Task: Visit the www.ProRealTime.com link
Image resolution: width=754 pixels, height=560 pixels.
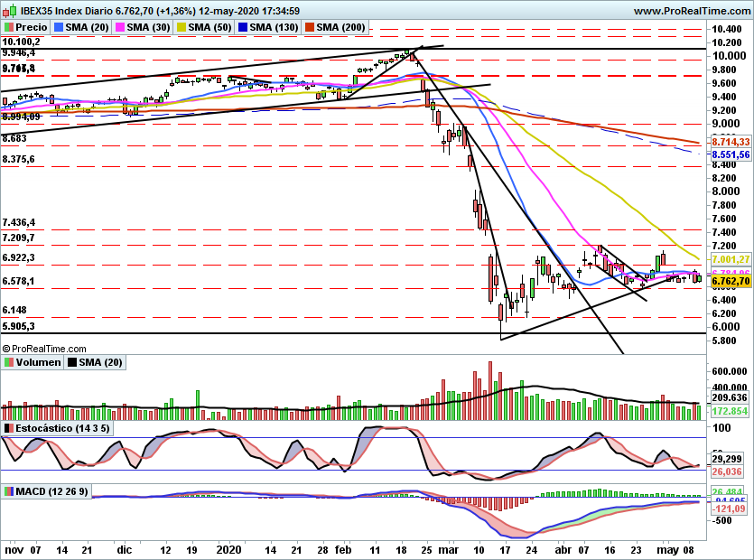Action: [693, 11]
